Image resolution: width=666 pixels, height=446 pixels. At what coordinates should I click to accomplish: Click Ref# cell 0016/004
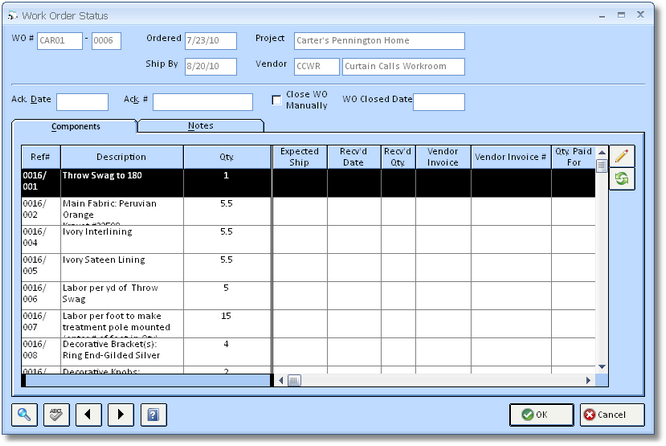(41, 239)
